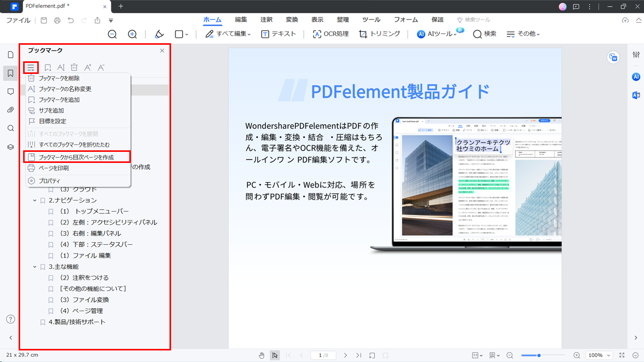
Task: Click the zoom out magnifier toolbar icon
Action: tap(112, 34)
